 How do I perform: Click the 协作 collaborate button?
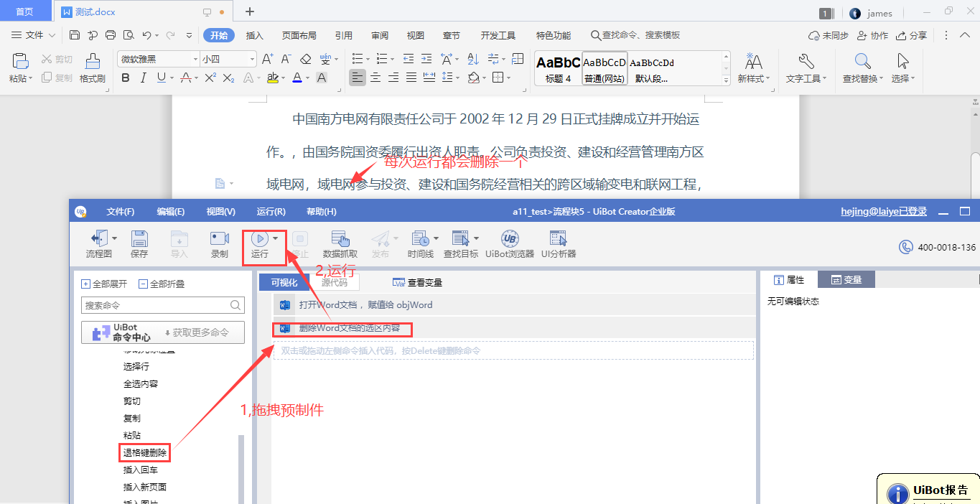[x=873, y=35]
